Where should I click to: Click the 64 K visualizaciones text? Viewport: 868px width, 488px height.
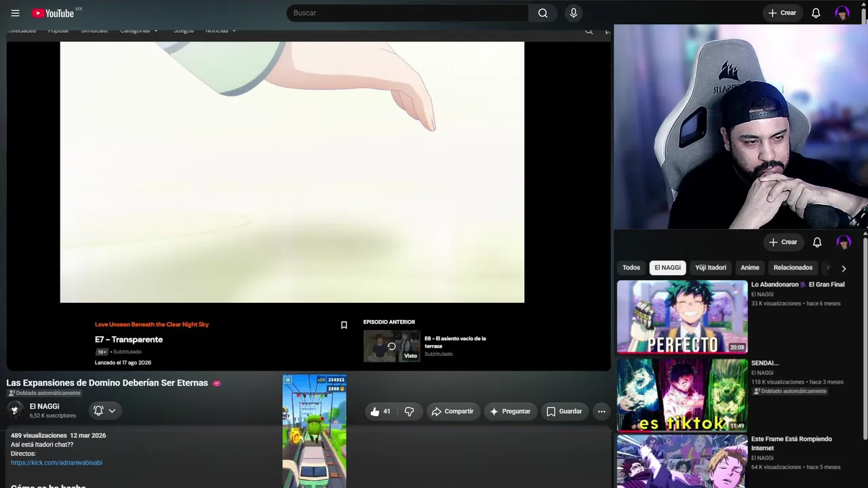point(776,467)
